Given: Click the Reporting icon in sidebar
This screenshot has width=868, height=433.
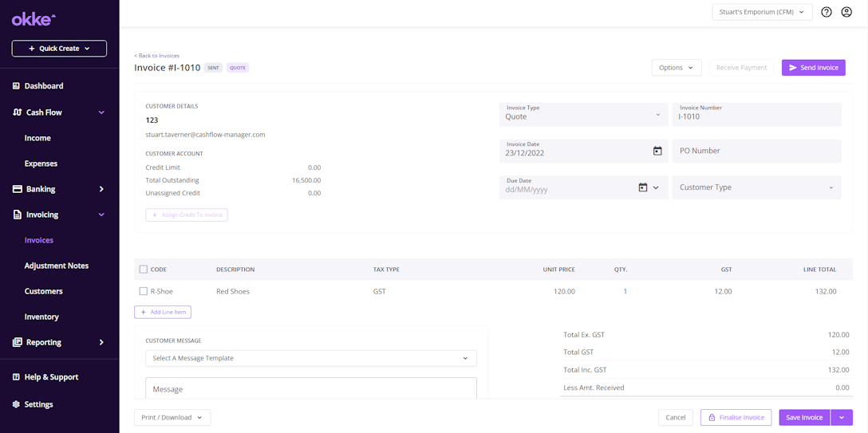Looking at the screenshot, I should click(x=17, y=342).
